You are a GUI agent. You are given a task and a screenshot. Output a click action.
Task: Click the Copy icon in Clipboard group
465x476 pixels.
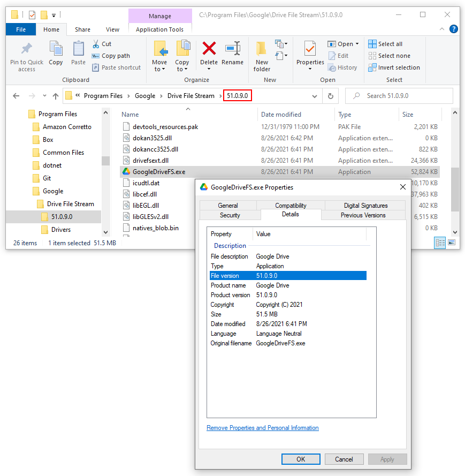[56, 49]
